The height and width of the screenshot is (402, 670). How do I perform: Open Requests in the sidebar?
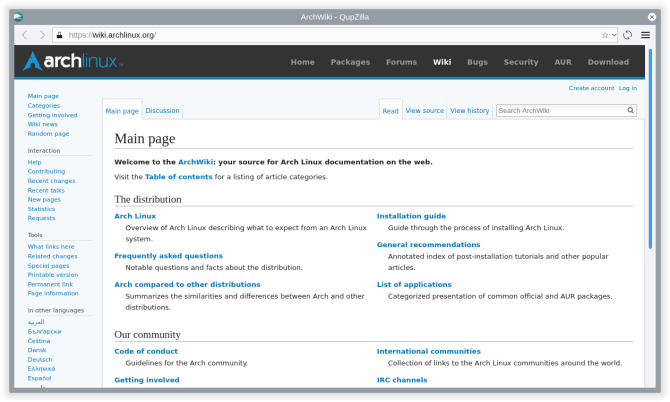tap(41, 218)
